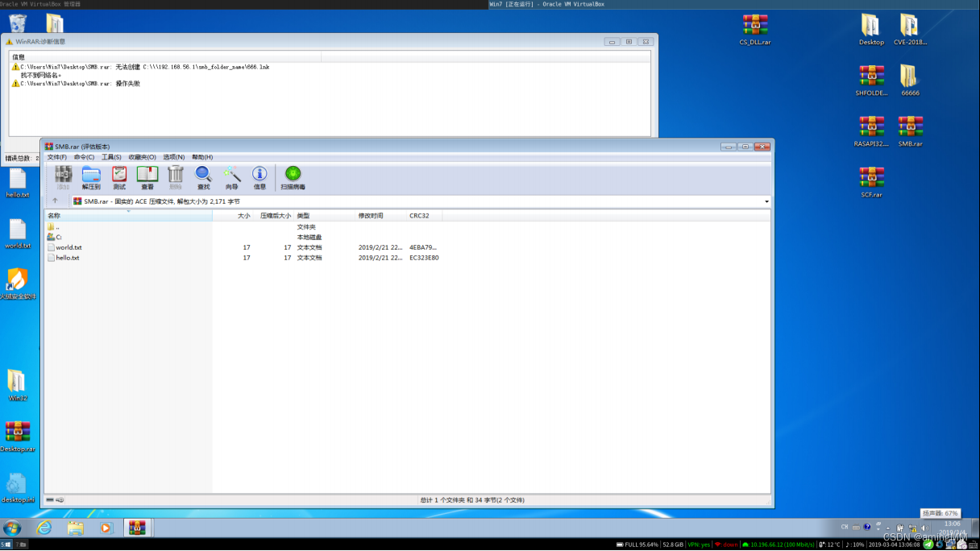Sort by the 大小 column header

click(x=233, y=216)
